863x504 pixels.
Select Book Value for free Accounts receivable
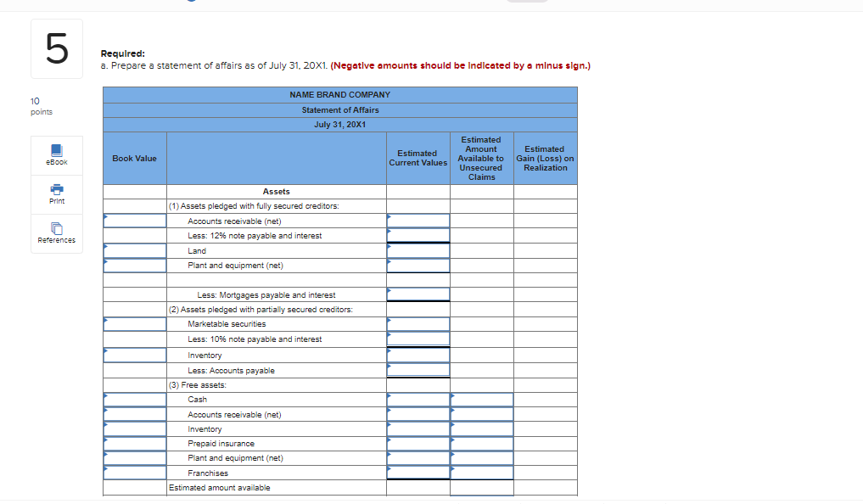pyautogui.click(x=135, y=414)
